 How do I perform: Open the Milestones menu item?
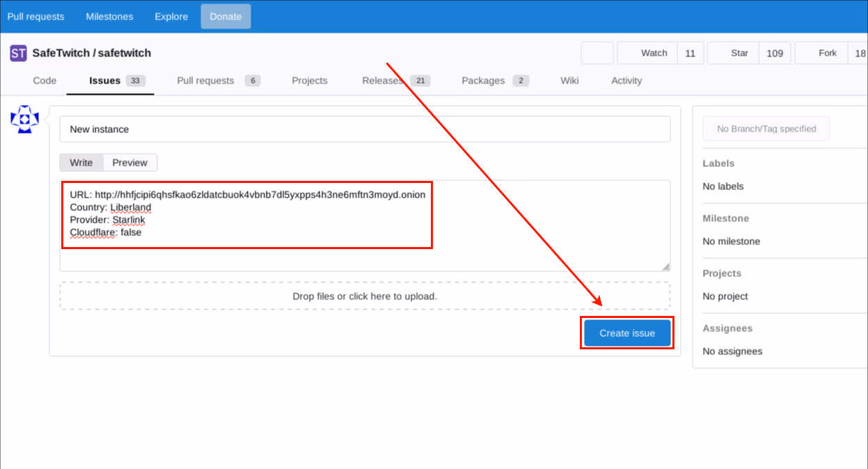[109, 16]
